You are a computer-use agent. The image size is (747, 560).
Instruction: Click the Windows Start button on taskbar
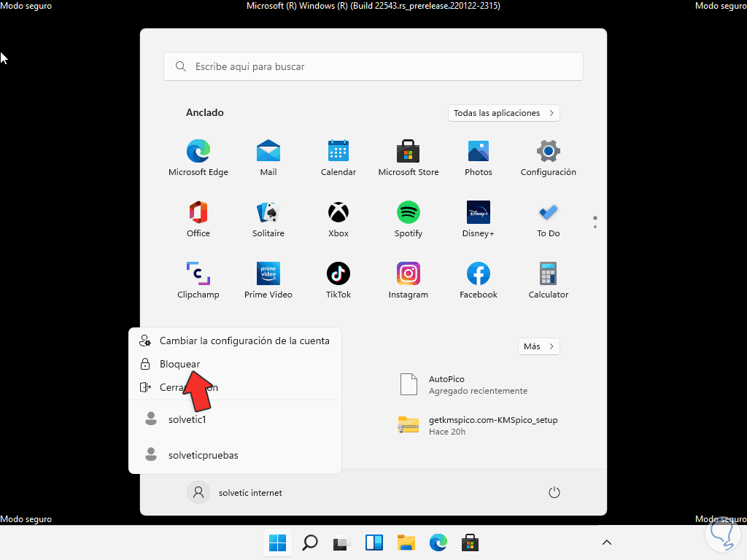277,542
